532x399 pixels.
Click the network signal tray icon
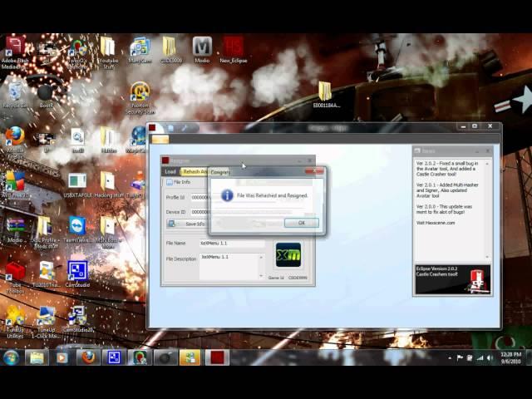click(480, 357)
